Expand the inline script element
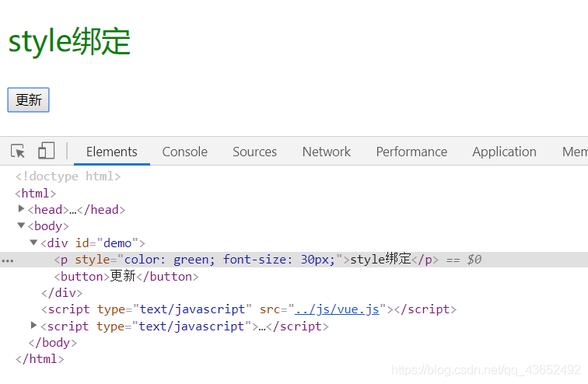This screenshot has width=588, height=384. (33, 325)
